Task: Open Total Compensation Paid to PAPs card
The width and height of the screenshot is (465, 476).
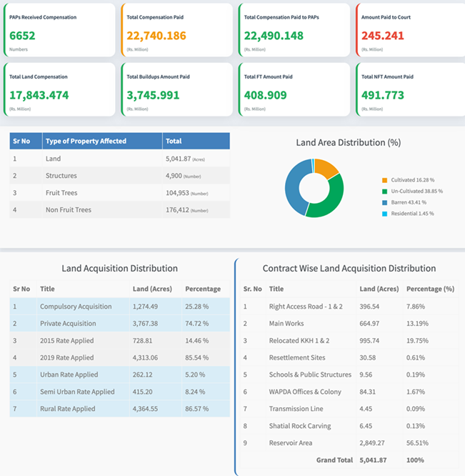Action: 294,30
